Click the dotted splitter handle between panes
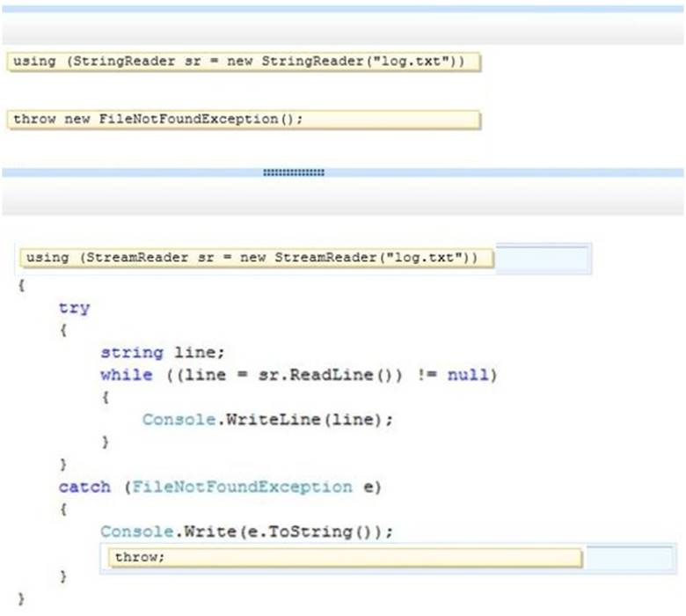The image size is (686, 616). (x=294, y=172)
